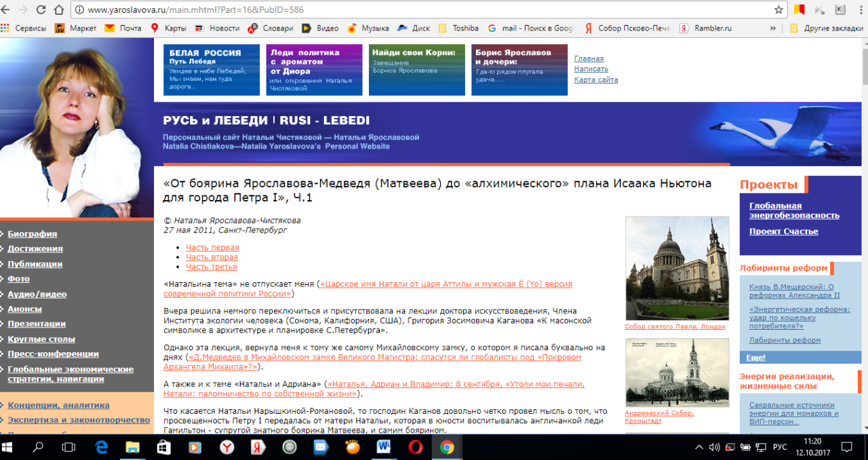Click the Написать link
The image size is (868, 460).
[591, 69]
